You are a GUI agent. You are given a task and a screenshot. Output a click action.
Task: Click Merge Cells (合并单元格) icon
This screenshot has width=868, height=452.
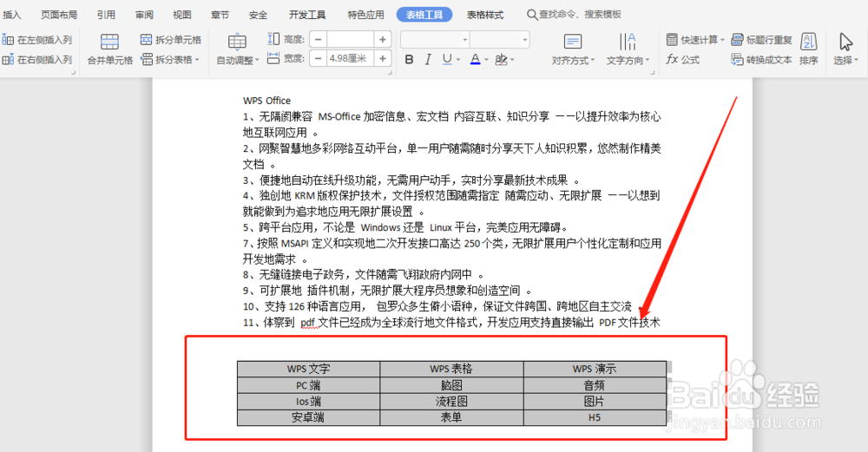109,42
